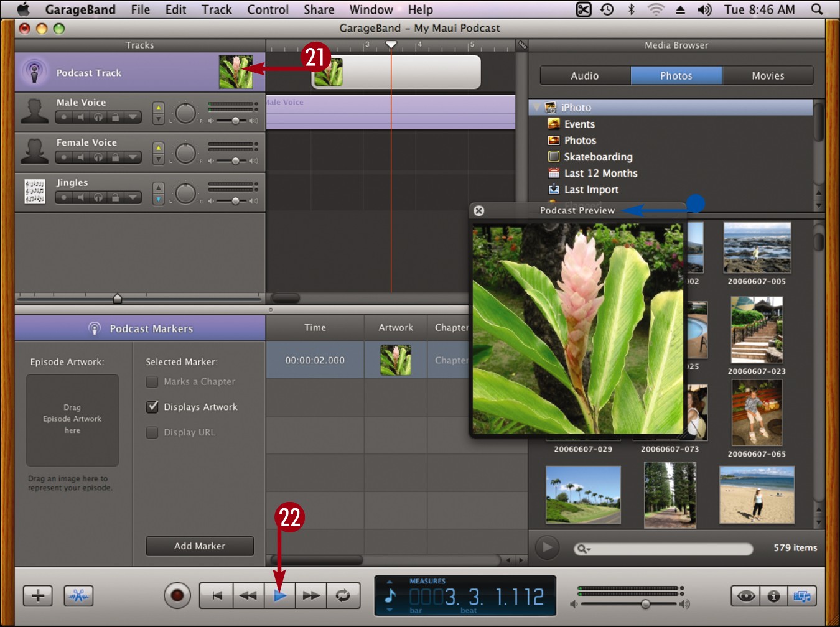Viewport: 840px width, 627px height.
Task: Click the media browser search field
Action: click(664, 549)
